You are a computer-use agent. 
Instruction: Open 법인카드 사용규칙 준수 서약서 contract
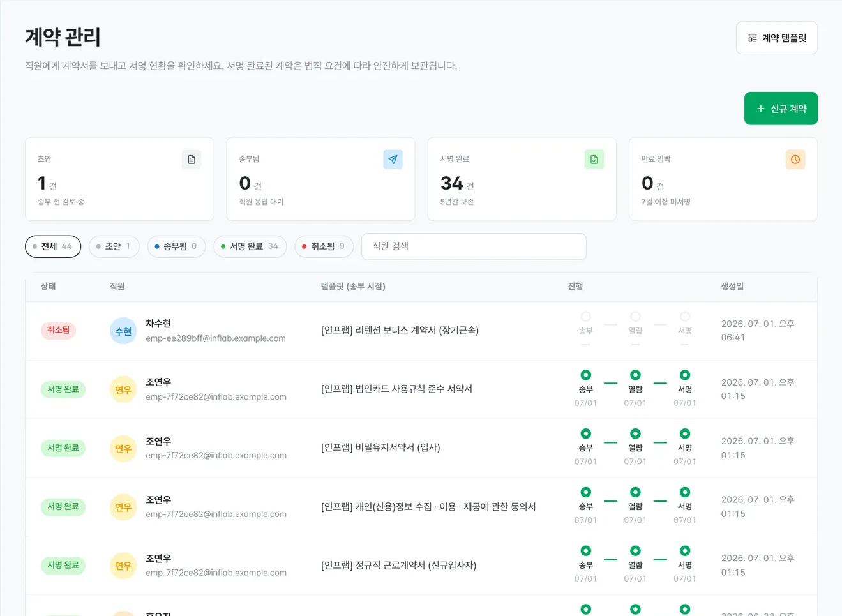pos(396,389)
